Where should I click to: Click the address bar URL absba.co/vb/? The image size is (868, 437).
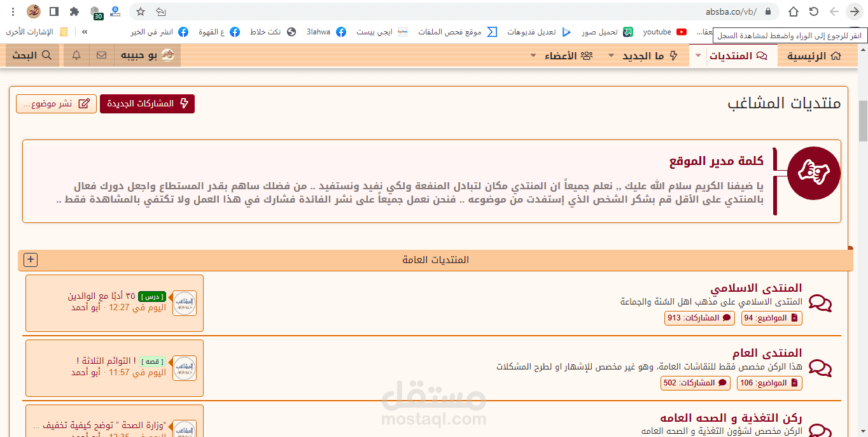(731, 11)
